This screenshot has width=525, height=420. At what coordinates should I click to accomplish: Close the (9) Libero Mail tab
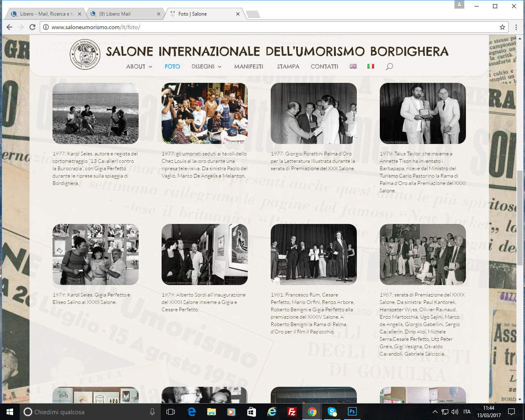[159, 14]
